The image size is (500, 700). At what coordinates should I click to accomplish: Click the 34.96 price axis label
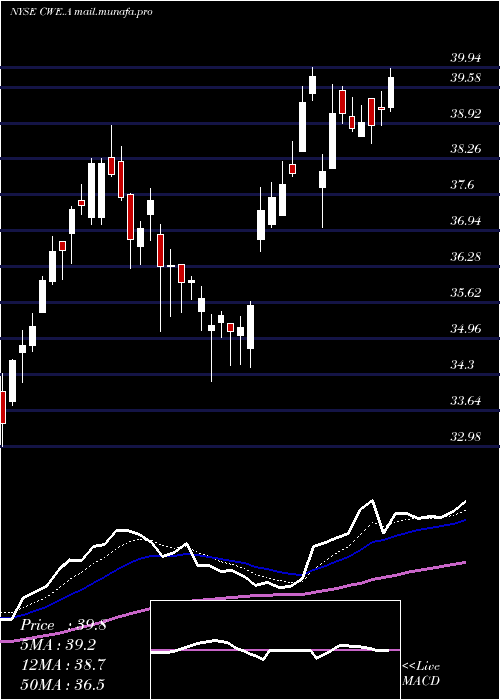pyautogui.click(x=466, y=329)
